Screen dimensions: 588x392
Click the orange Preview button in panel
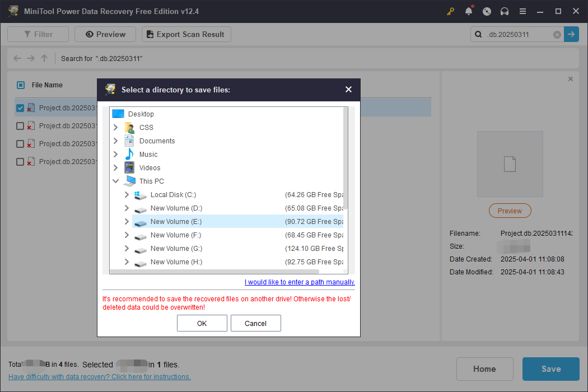(x=510, y=211)
